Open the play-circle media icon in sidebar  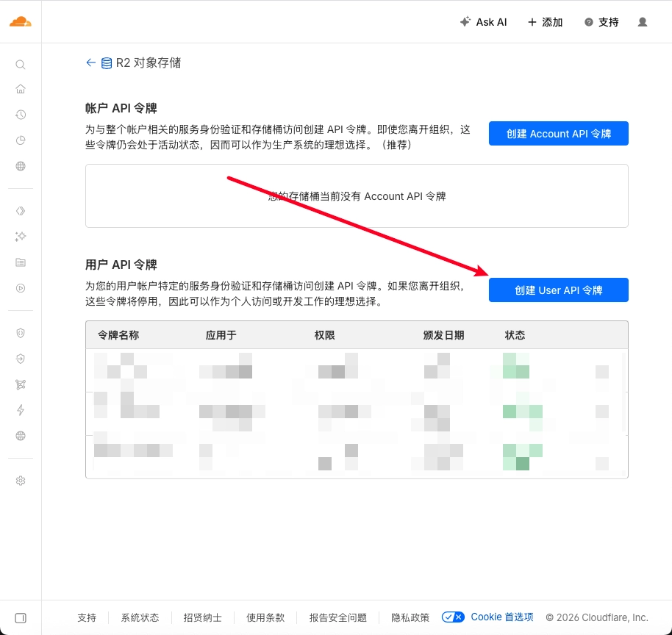tap(21, 288)
